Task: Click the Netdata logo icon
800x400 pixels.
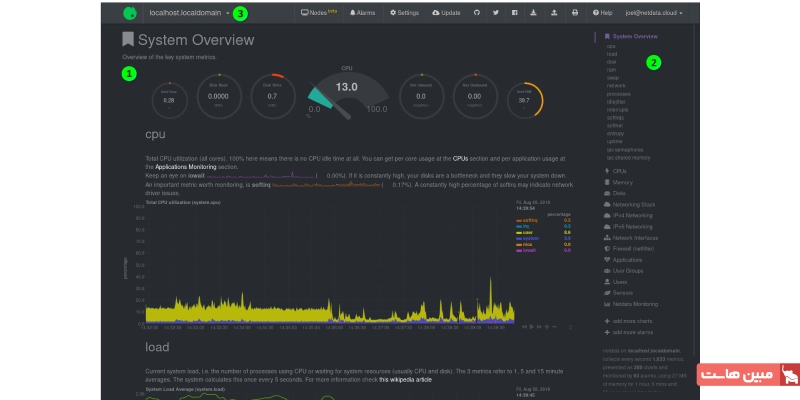Action: click(131, 13)
